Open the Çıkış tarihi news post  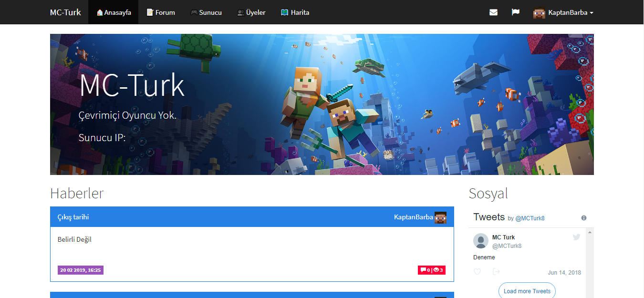[73, 217]
